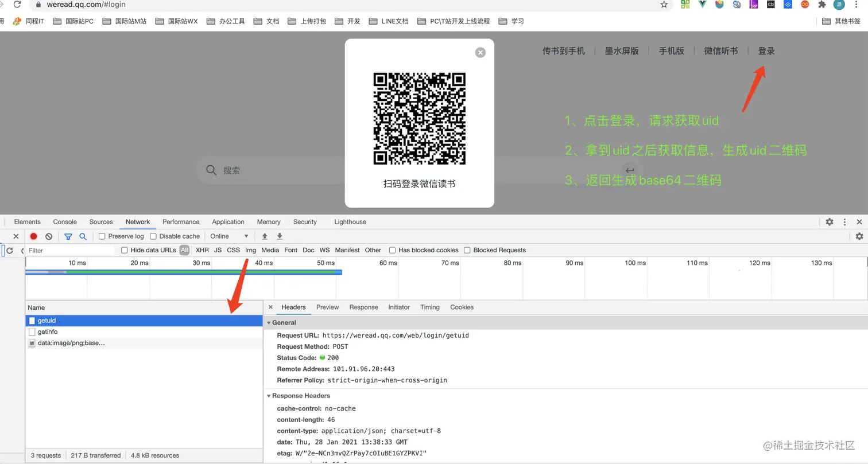This screenshot has width=868, height=464.
Task: Click the search magnifier icon on the page
Action: tap(211, 170)
